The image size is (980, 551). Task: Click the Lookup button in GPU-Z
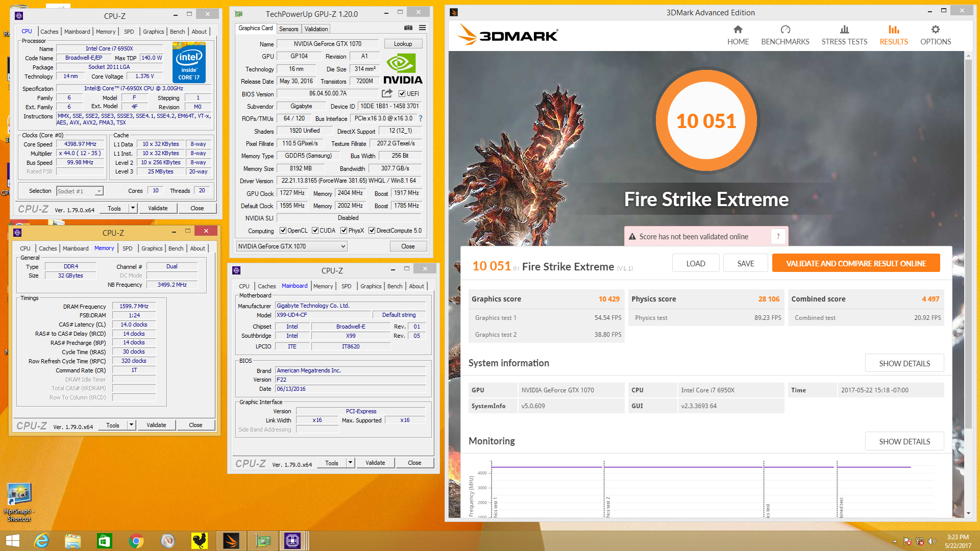(x=403, y=44)
